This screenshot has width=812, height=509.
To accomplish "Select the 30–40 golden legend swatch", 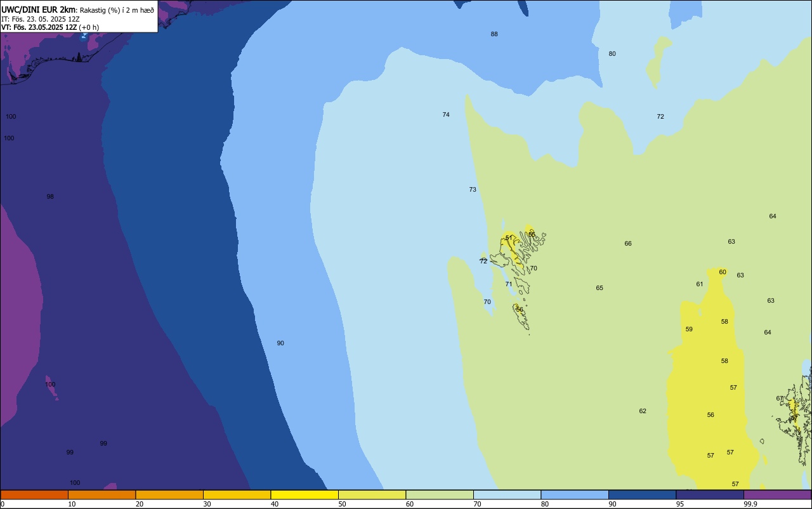I will pos(237,494).
